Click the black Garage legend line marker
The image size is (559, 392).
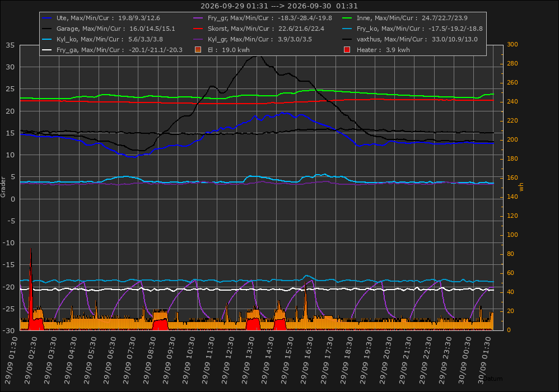click(x=47, y=29)
